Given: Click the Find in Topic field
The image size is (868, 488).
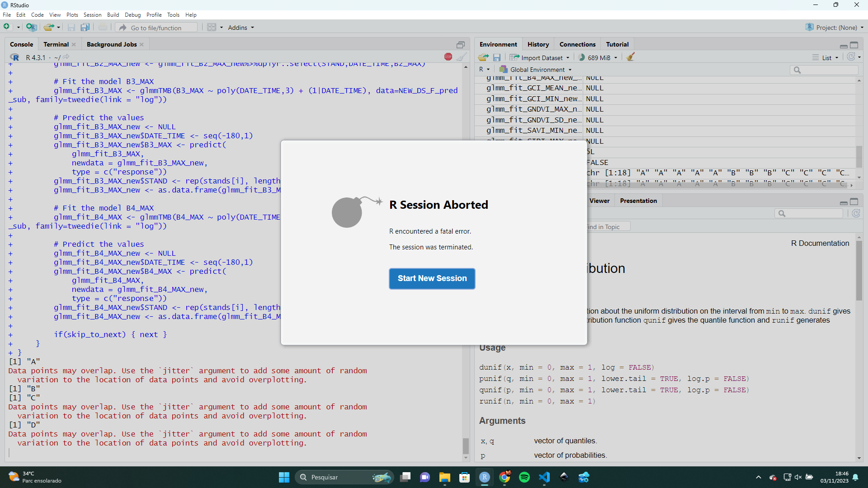Looking at the screenshot, I should tap(608, 227).
